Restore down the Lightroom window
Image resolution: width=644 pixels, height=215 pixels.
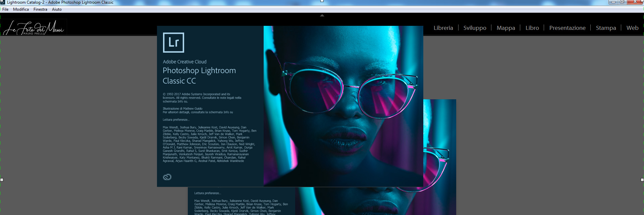(x=622, y=2)
